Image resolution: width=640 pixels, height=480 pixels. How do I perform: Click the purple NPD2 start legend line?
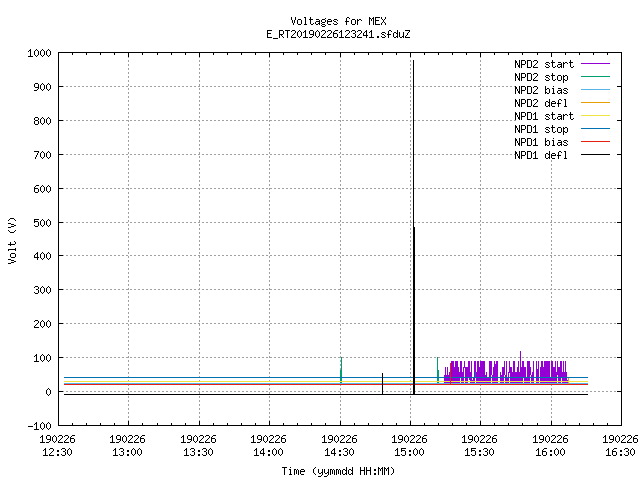pos(596,64)
